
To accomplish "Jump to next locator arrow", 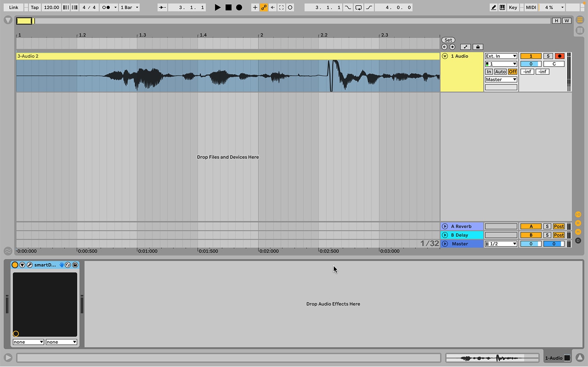I will point(452,47).
